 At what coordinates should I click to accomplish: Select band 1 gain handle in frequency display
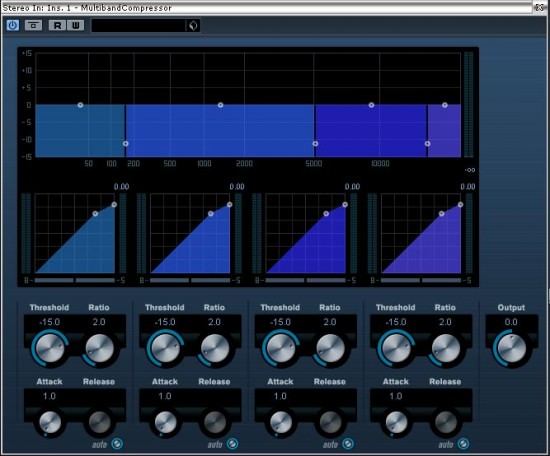click(x=80, y=105)
